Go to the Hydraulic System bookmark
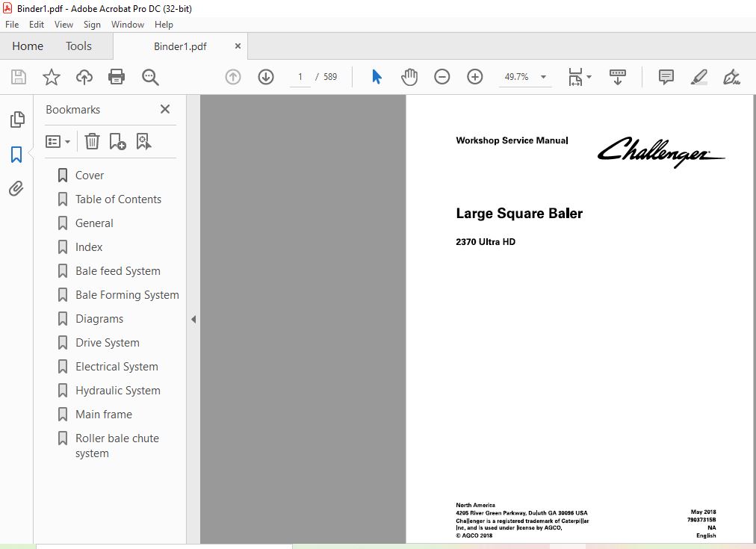Screen dimensions: 756x549 pos(117,391)
